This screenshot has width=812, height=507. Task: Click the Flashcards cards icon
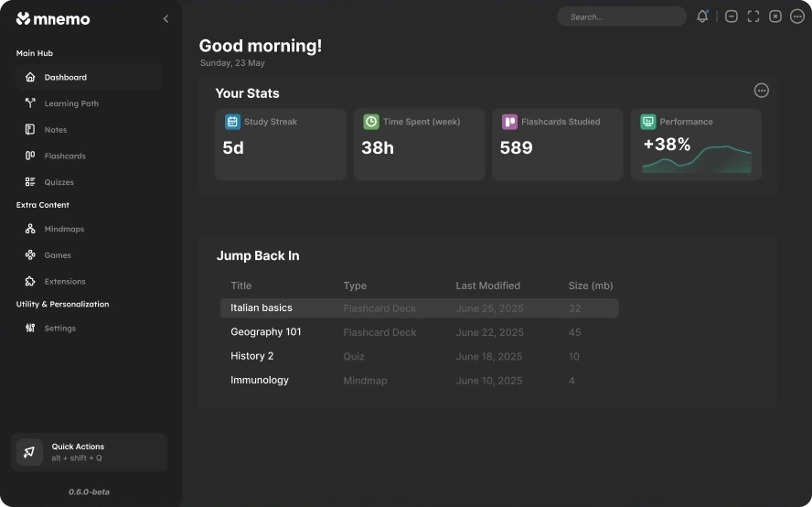pos(30,156)
